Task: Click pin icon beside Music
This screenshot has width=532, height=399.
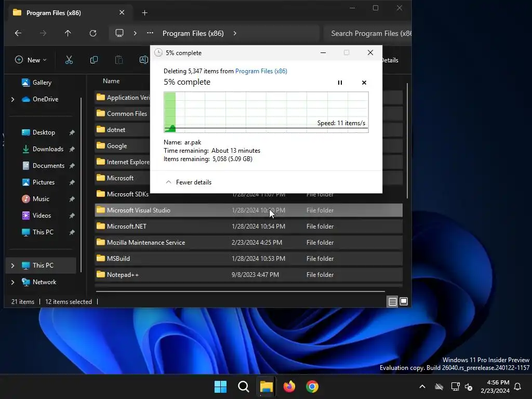Action: (x=72, y=199)
